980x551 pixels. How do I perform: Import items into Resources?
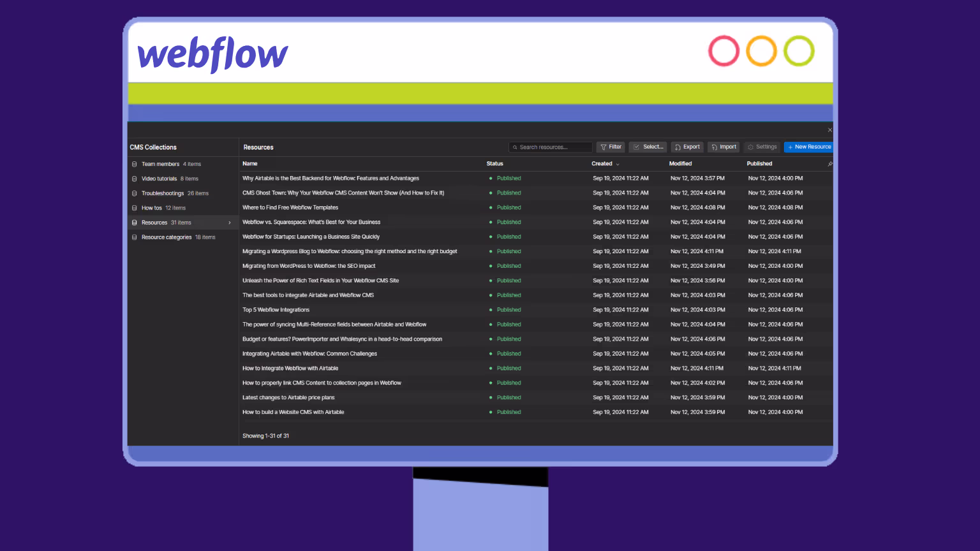pos(724,147)
